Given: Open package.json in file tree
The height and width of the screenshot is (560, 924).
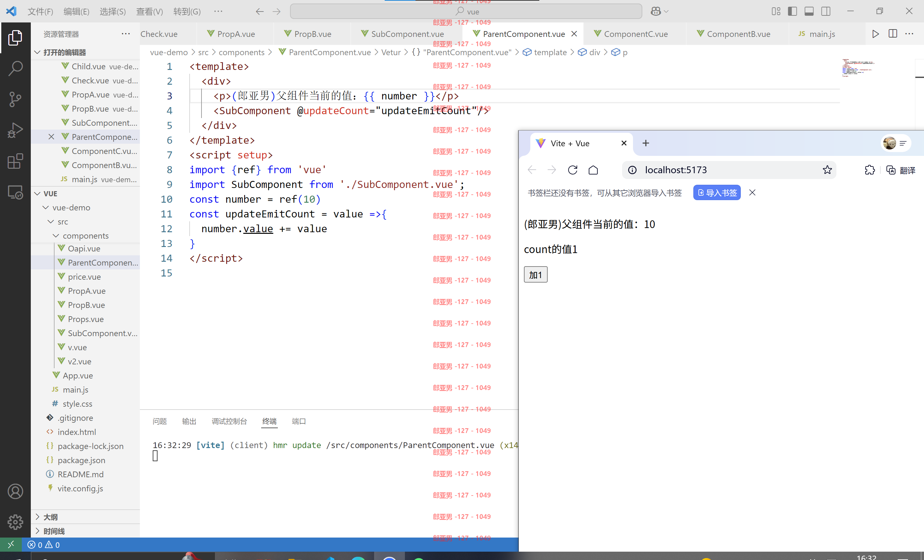Looking at the screenshot, I should tap(81, 460).
